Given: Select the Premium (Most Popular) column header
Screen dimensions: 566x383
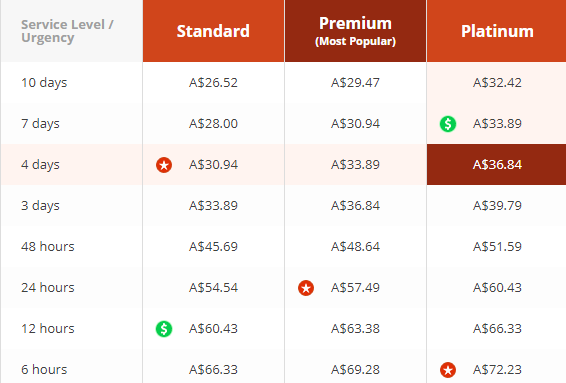Looking at the screenshot, I should click(x=355, y=31).
